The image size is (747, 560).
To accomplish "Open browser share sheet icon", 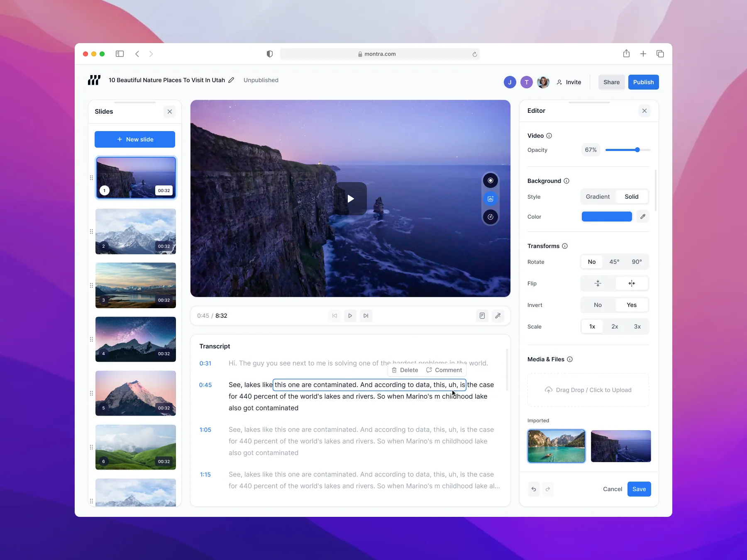I will tap(626, 54).
